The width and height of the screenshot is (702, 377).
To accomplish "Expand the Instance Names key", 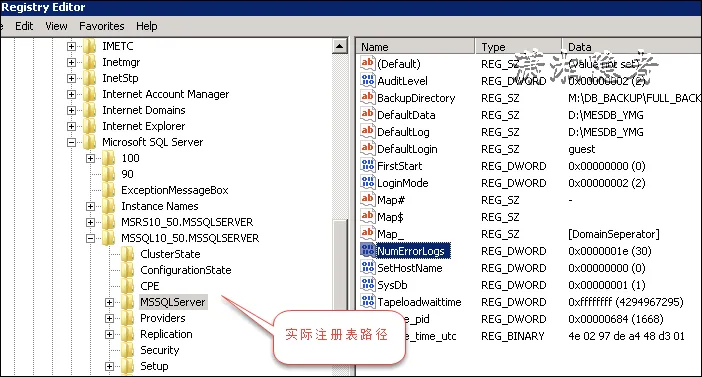I will tap(90, 206).
